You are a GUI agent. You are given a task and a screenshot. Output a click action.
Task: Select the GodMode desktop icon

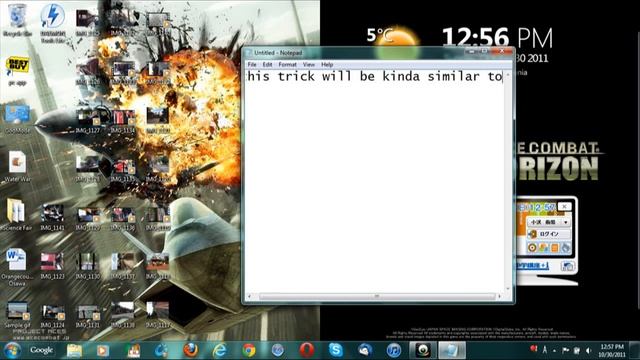click(17, 119)
